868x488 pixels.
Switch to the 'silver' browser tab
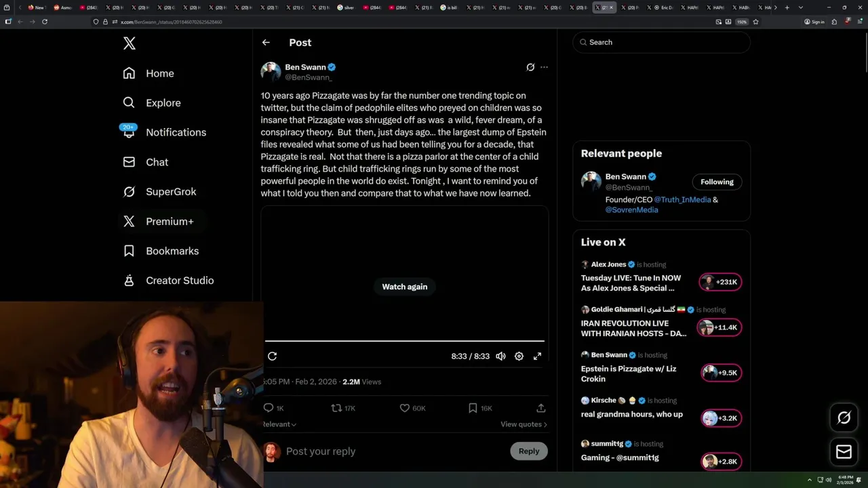click(x=347, y=7)
